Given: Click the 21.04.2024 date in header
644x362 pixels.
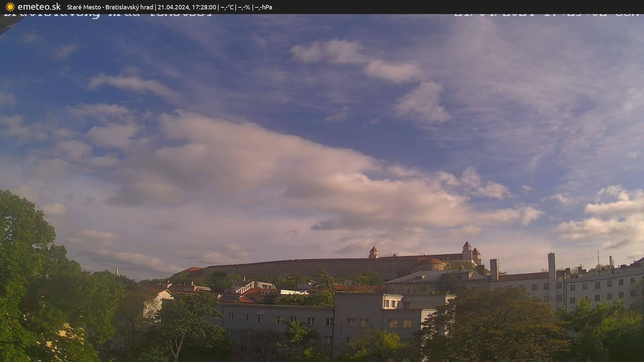Looking at the screenshot, I should click(x=173, y=7).
